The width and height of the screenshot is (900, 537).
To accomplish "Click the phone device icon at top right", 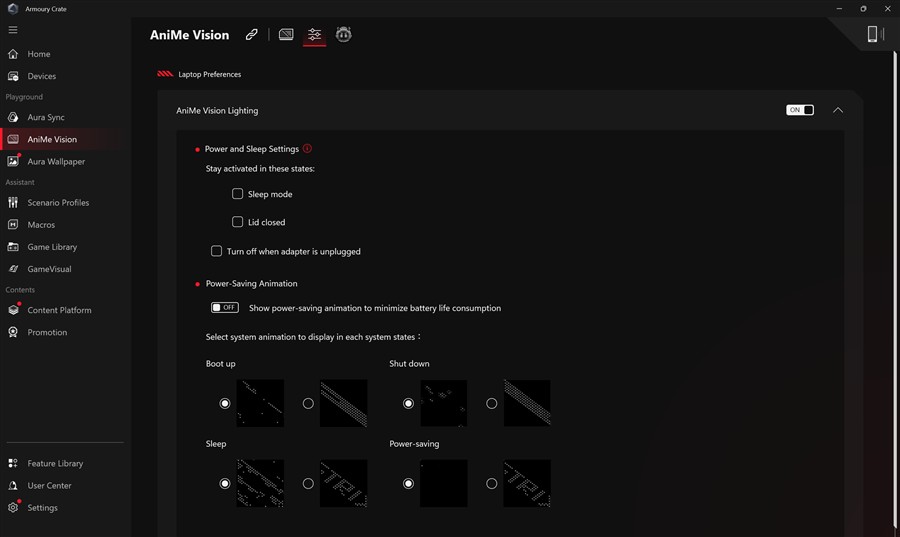I will [x=873, y=35].
